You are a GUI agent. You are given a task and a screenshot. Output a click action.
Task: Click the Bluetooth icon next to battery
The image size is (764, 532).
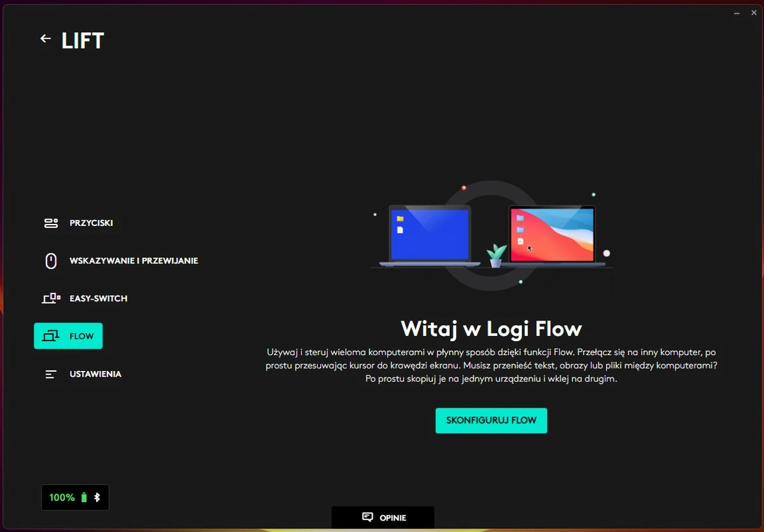98,497
